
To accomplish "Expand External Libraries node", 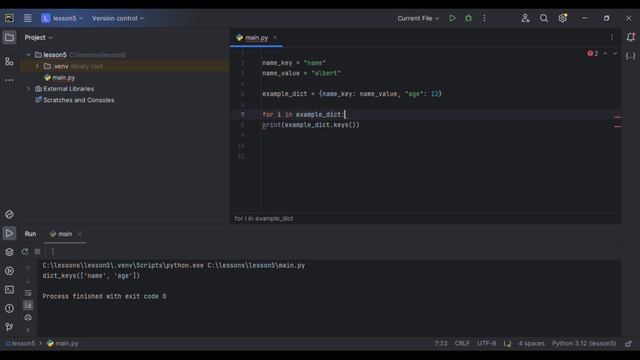I will pos(28,89).
